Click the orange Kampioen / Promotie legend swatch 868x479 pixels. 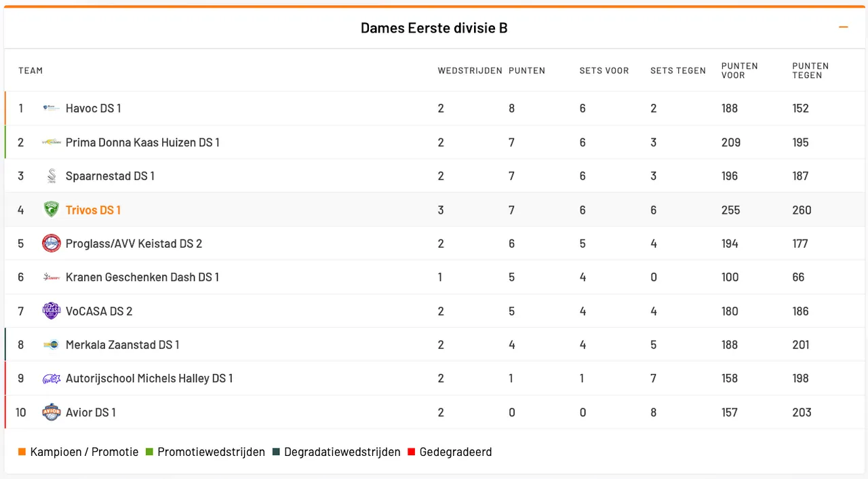[22, 452]
